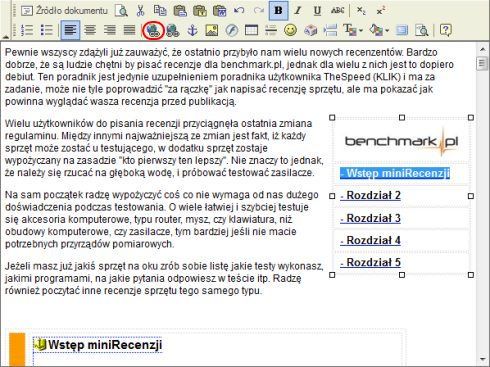Insert a numbered list

pos(27,30)
